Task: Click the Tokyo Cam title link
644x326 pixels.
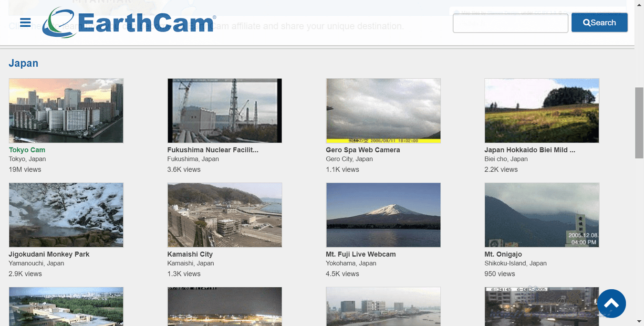Action: coord(27,150)
